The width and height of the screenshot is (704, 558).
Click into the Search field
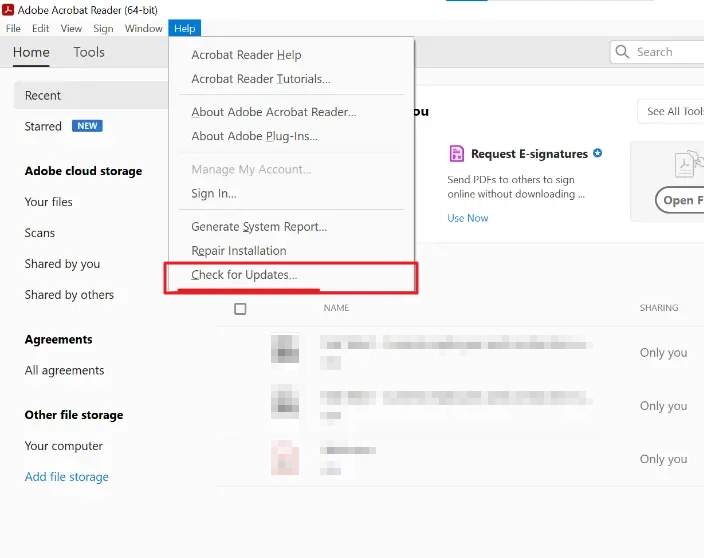click(x=658, y=52)
